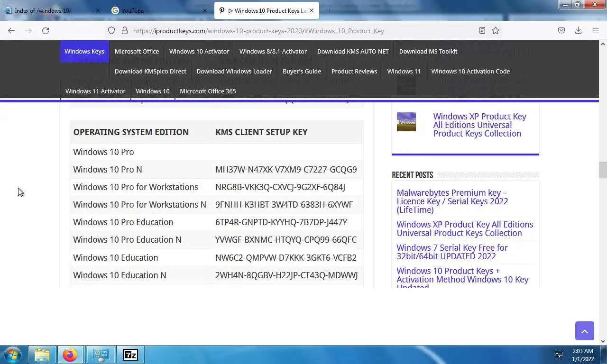This screenshot has width=607, height=364.
Task: Open File Explorer from the taskbar
Action: 42,355
